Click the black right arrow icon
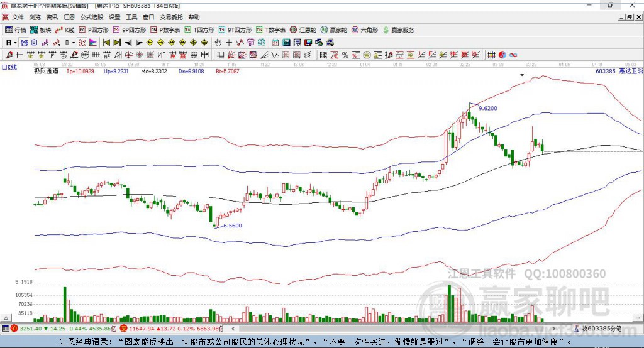The height and width of the screenshot is (348, 644). tap(139, 43)
